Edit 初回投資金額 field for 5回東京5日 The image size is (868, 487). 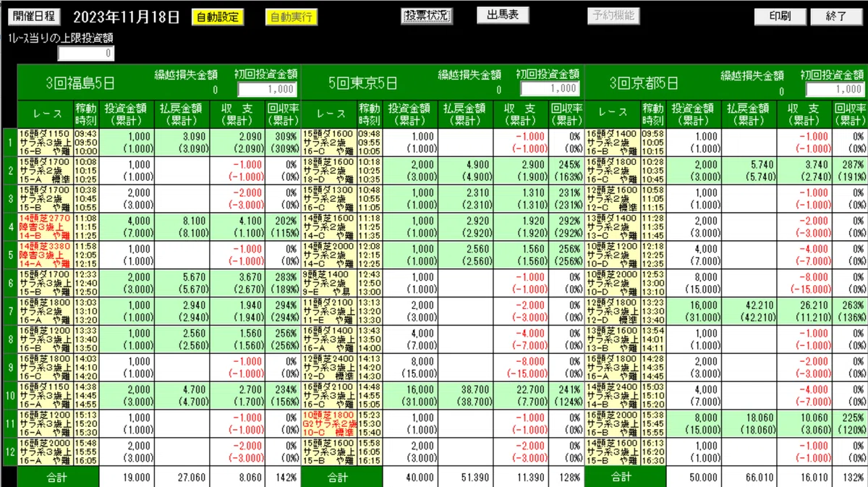[x=550, y=89]
